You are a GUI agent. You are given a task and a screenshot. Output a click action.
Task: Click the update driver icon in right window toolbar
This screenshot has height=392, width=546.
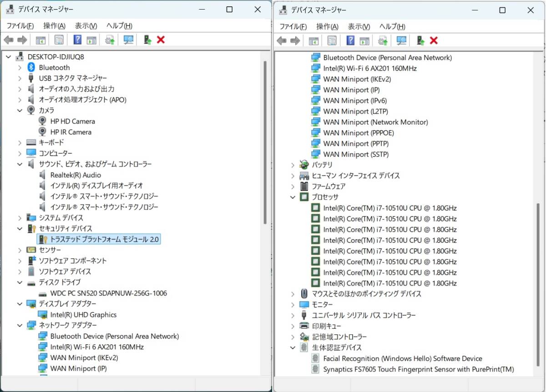[x=421, y=40]
